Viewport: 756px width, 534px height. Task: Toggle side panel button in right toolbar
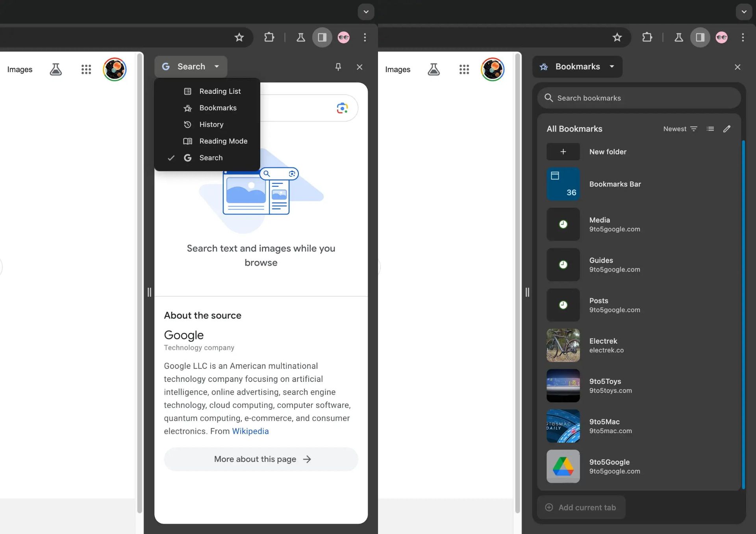click(700, 37)
